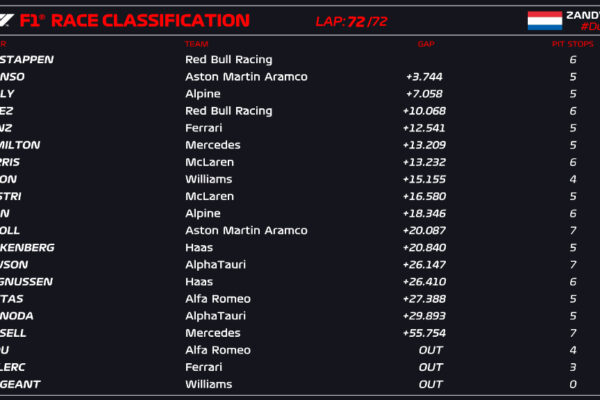Select the Mercedes row with +13.209 gap
This screenshot has width=600, height=400.
click(x=300, y=145)
